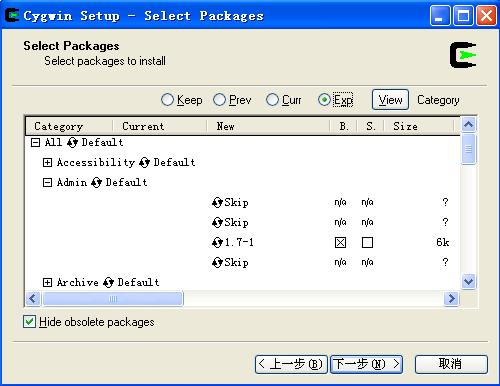This screenshot has height=386, width=500.
Task: Click the Size column header
Action: (x=419, y=126)
